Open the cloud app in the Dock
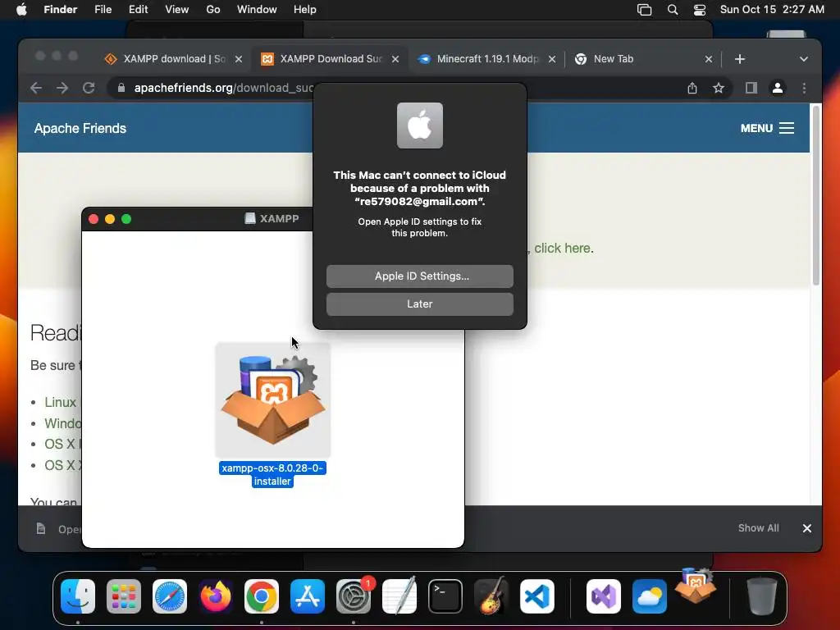The width and height of the screenshot is (840, 630). 650,596
